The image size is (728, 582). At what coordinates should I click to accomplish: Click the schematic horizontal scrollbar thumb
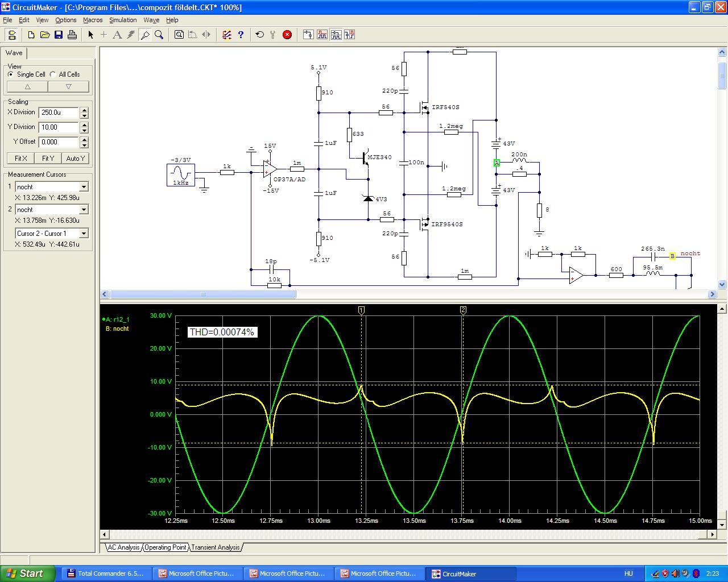(202, 294)
